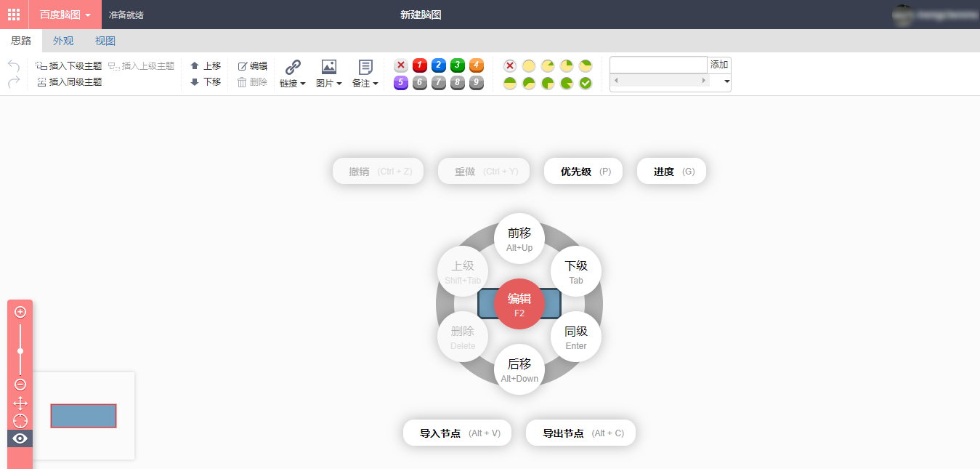The width and height of the screenshot is (980, 469).
Task: Click the locate root target icon
Action: [x=20, y=421]
